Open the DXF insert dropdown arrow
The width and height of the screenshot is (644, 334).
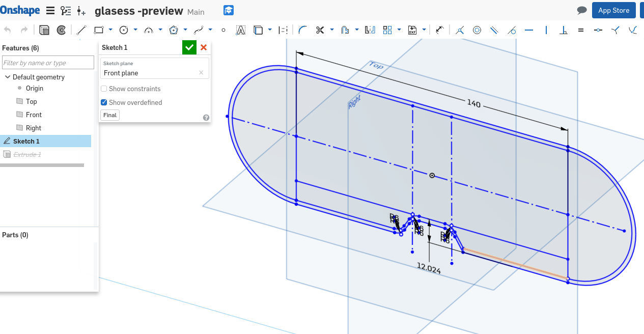[x=424, y=30]
